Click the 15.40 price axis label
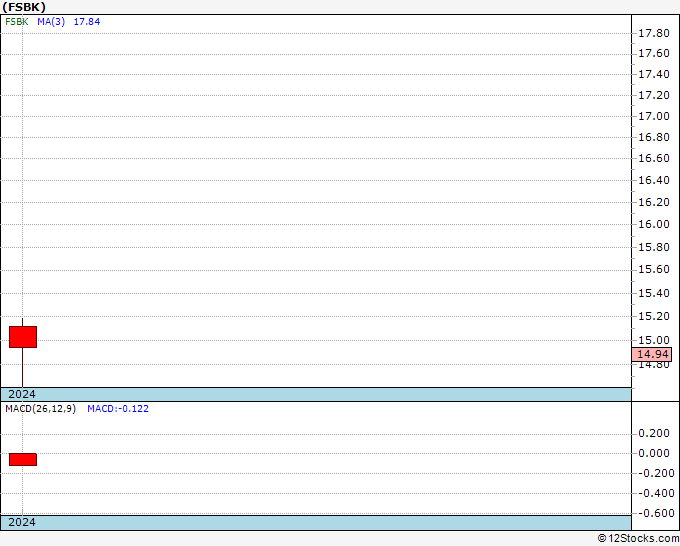 click(654, 294)
